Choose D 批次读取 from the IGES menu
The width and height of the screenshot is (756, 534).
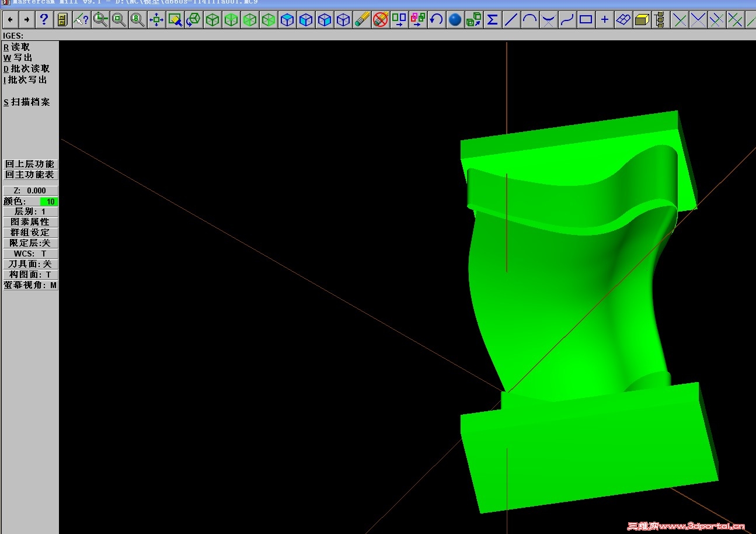click(x=27, y=69)
